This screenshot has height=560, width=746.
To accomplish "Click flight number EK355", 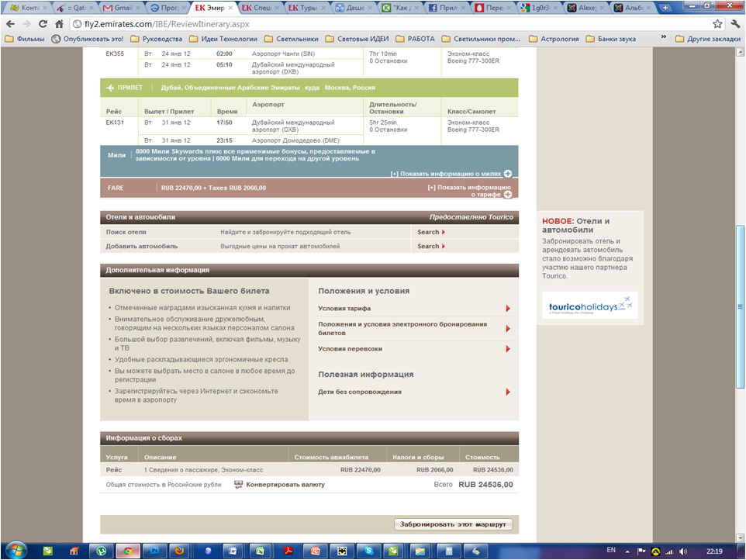I will coord(115,54).
